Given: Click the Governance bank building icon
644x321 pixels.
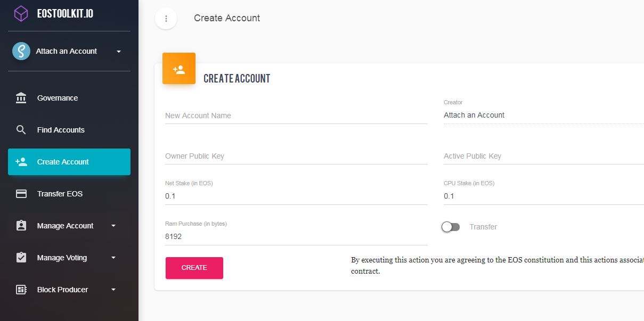Looking at the screenshot, I should pos(21,98).
